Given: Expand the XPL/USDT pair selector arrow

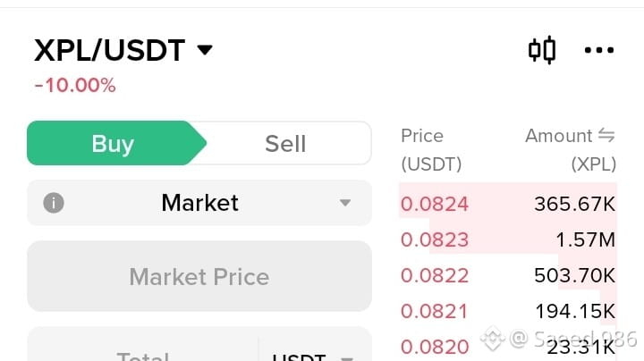Looking at the screenshot, I should click(205, 50).
